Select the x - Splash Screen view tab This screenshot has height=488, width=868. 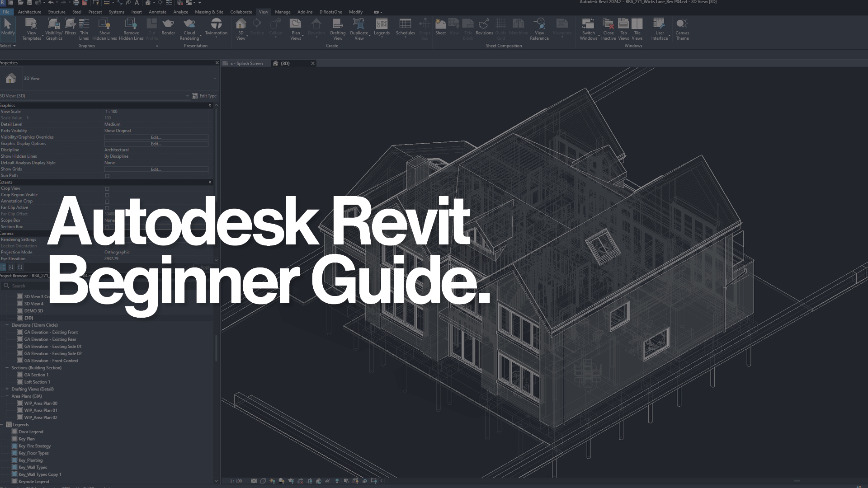click(x=246, y=63)
